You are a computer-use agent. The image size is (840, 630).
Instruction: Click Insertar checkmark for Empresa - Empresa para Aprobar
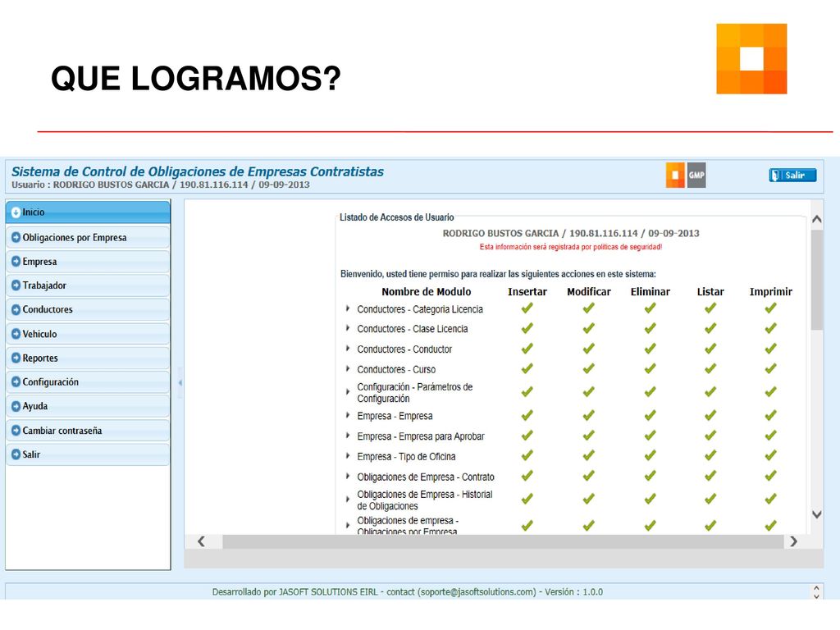click(527, 436)
